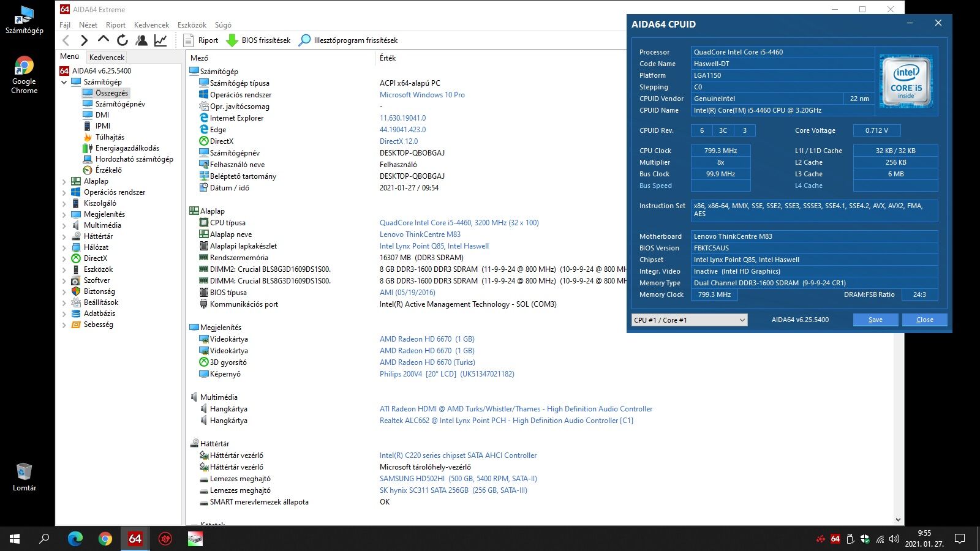Expand the Multimédia tree node

point(64,225)
